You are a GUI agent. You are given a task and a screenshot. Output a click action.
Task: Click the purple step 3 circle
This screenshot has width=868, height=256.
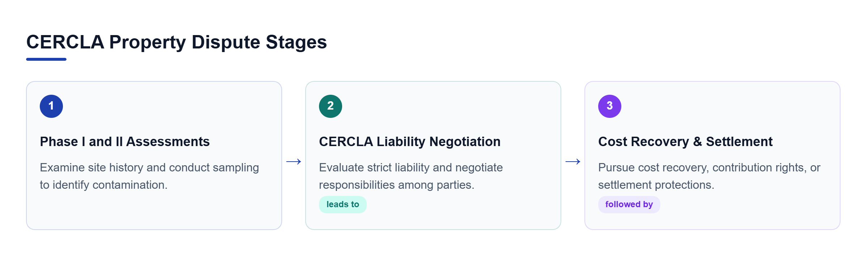tap(610, 106)
